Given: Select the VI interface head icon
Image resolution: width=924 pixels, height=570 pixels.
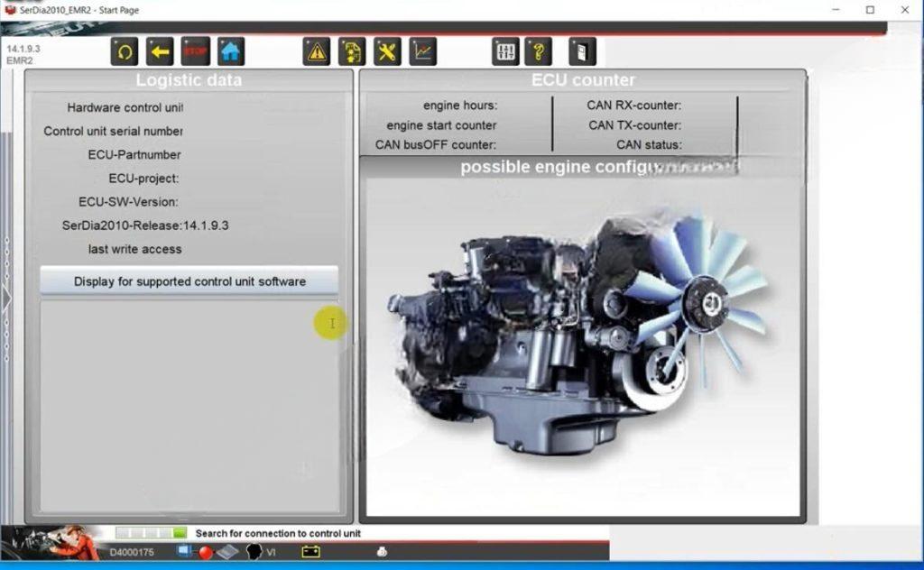Looking at the screenshot, I should (255, 552).
